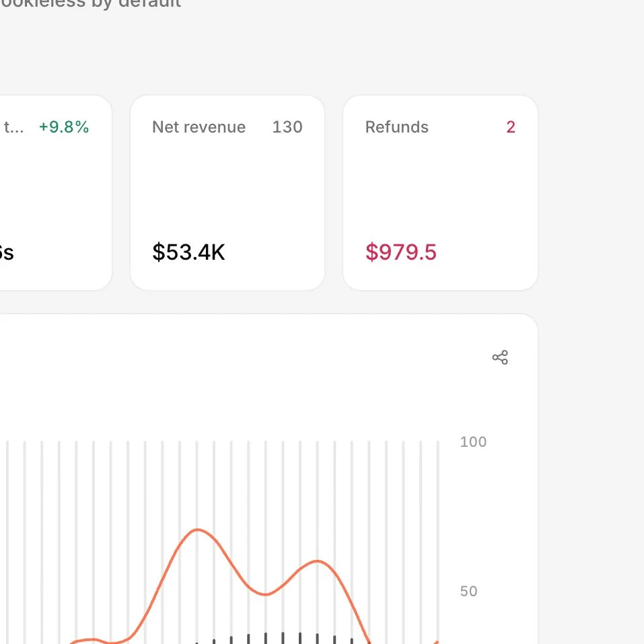644x644 pixels.
Task: Open the Refunds card
Action: (440, 192)
